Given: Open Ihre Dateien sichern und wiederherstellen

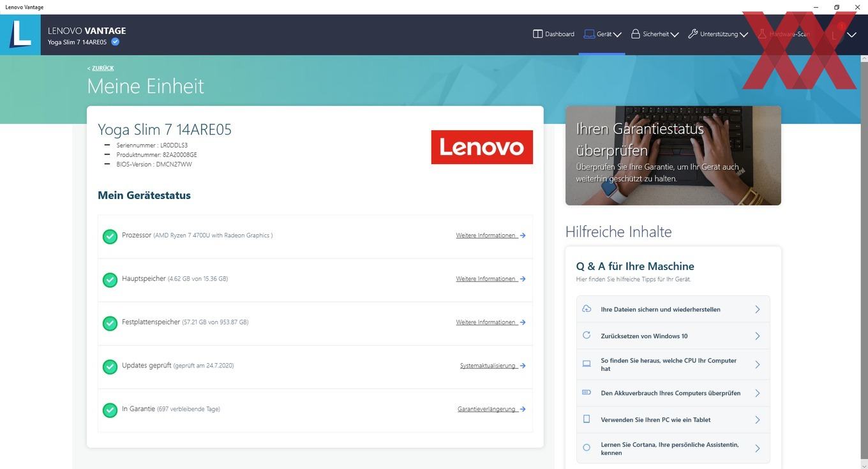Looking at the screenshot, I should [x=673, y=309].
